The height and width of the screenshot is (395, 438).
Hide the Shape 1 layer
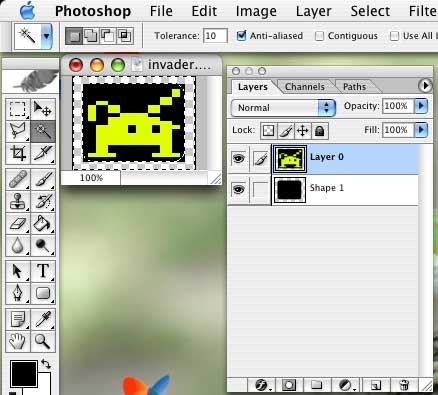point(238,189)
